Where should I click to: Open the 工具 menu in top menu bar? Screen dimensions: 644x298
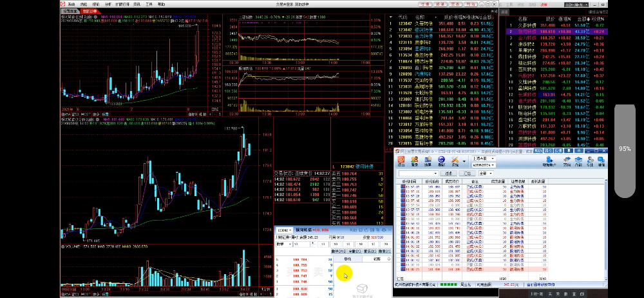click(x=148, y=3)
